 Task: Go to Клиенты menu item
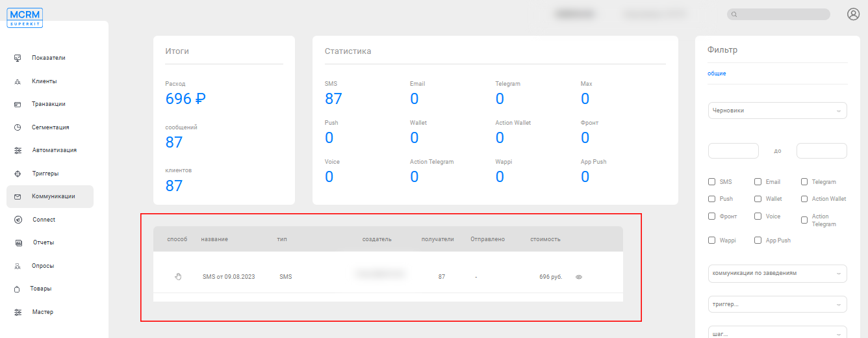pyautogui.click(x=44, y=81)
